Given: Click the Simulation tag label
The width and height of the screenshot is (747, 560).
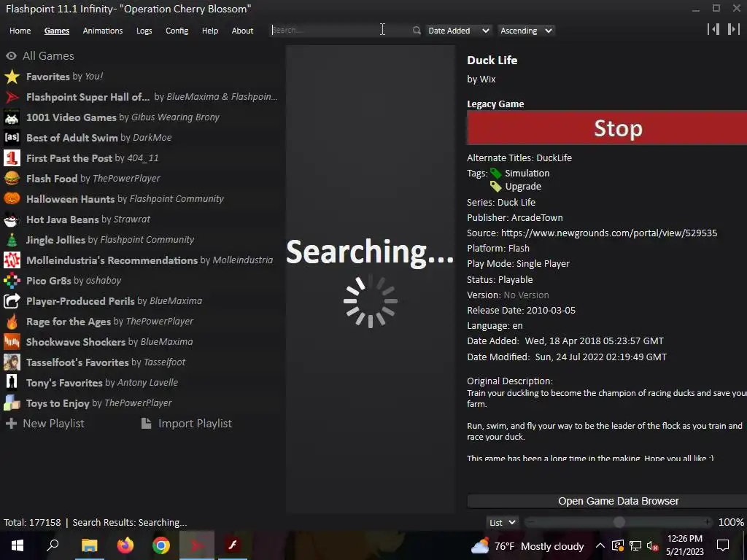Looking at the screenshot, I should [527, 174].
